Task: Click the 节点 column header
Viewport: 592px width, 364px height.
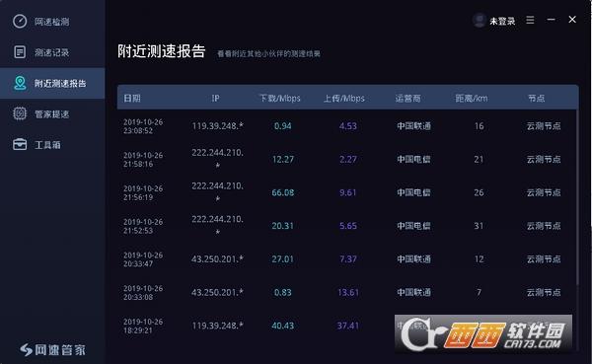Action: (536, 99)
